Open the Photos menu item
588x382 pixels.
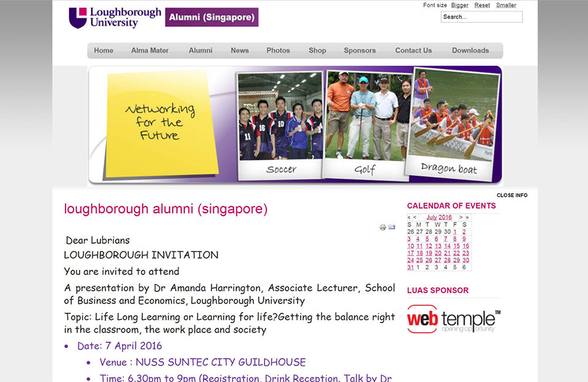pos(278,50)
